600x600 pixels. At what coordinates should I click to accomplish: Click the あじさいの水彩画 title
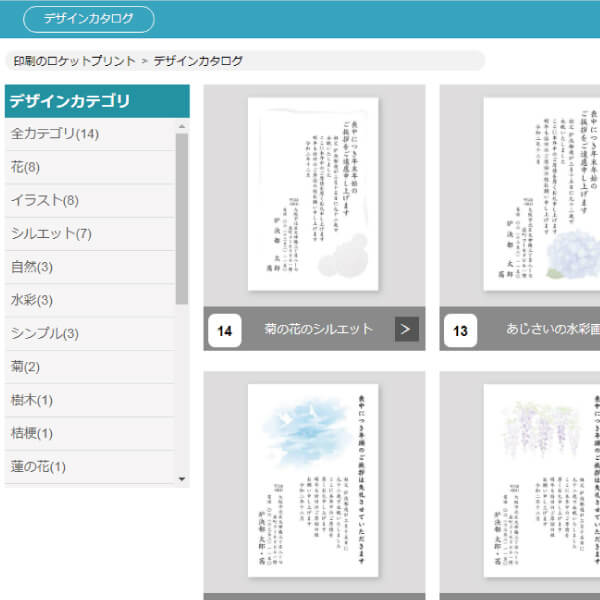click(553, 329)
